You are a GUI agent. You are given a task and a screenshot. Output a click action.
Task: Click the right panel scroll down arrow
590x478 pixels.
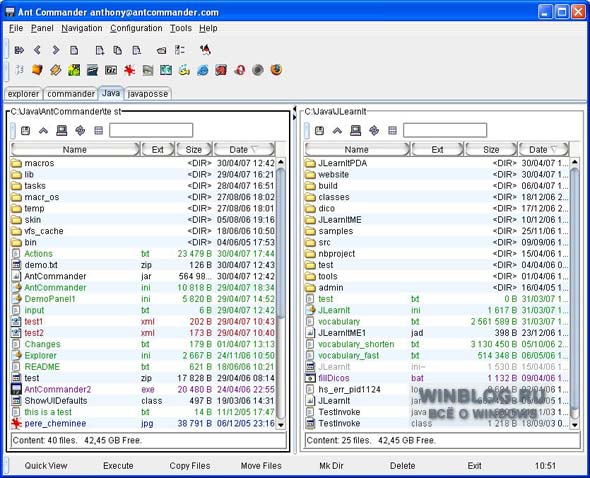(575, 425)
